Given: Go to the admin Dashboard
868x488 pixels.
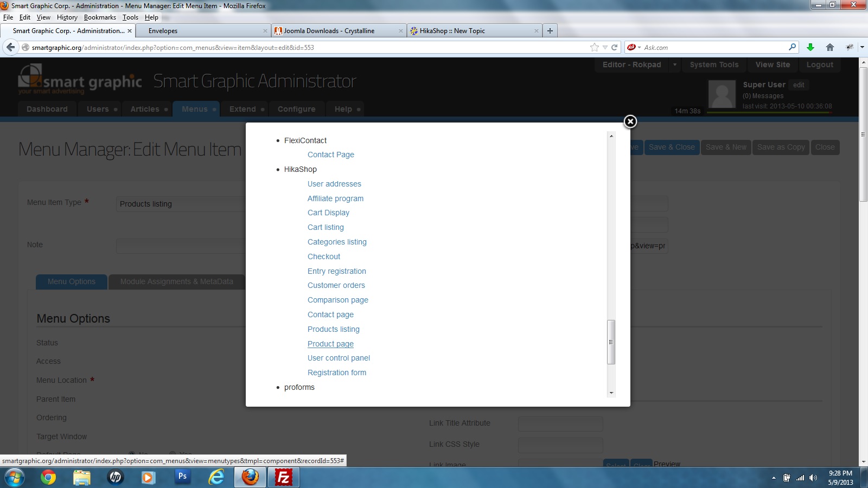Looking at the screenshot, I should click(47, 109).
